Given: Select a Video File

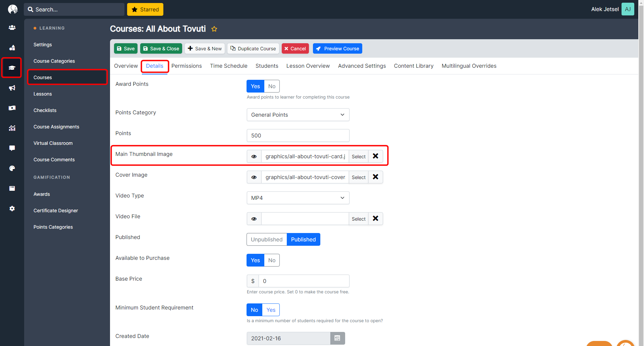Looking at the screenshot, I should 359,219.
